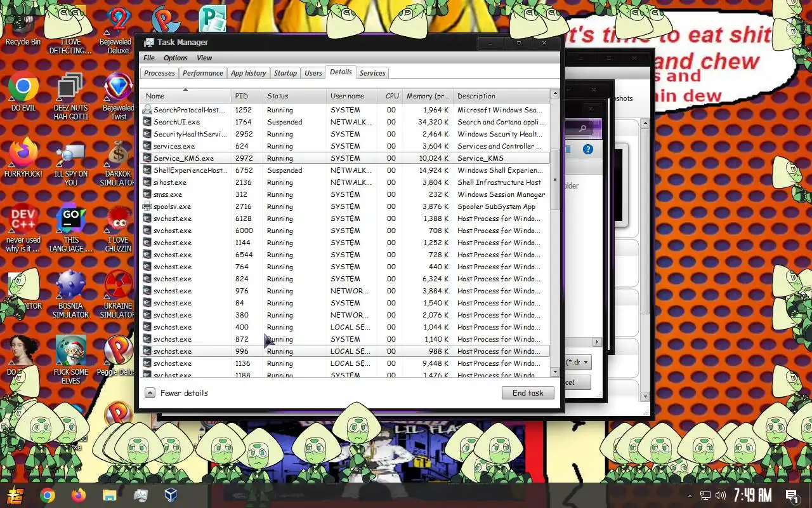Image resolution: width=812 pixels, height=508 pixels.
Task: Click the partially hidden Cancel button behind Task Manager
Action: (577, 382)
